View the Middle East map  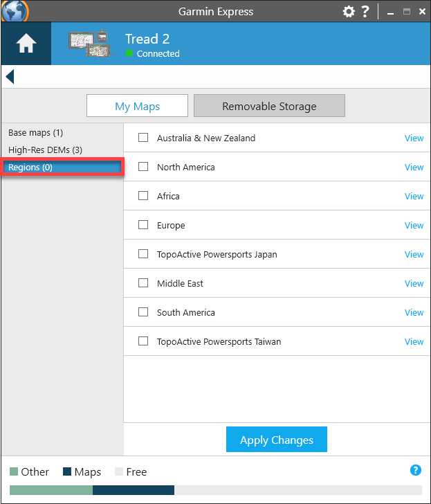(x=414, y=284)
